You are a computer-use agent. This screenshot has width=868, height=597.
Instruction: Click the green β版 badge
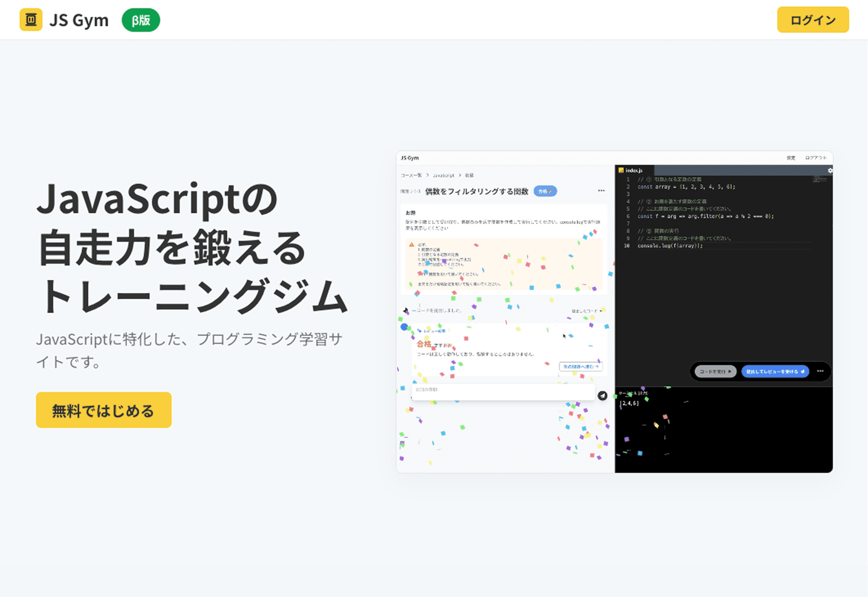point(141,20)
